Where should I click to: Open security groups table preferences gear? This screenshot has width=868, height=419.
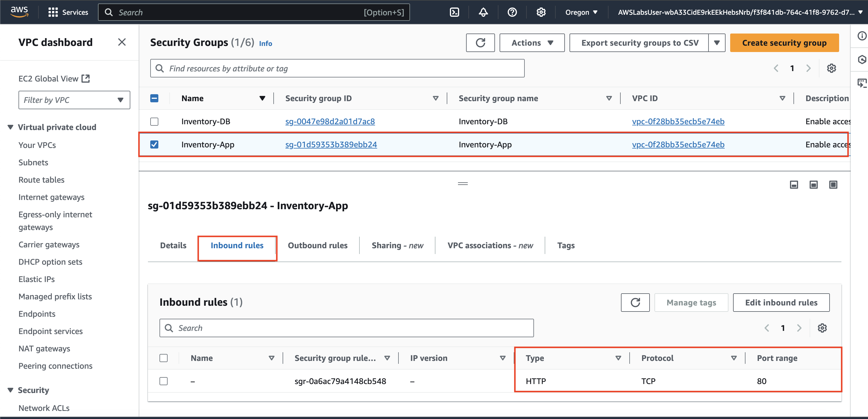pyautogui.click(x=831, y=68)
